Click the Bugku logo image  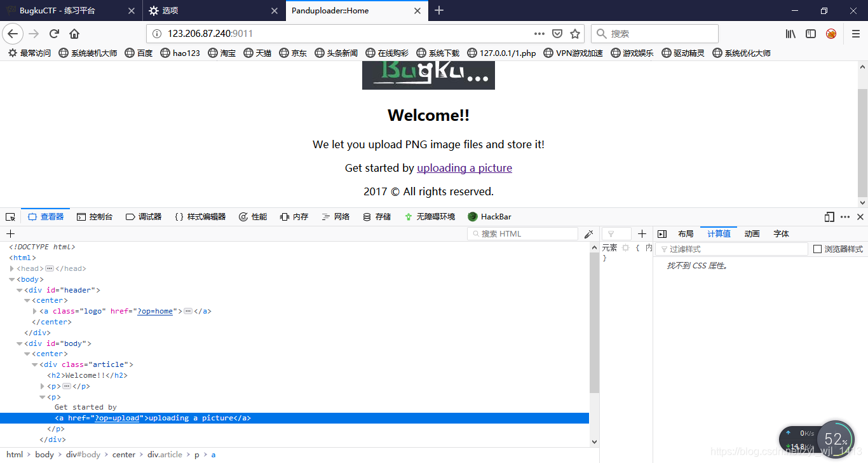coord(428,75)
